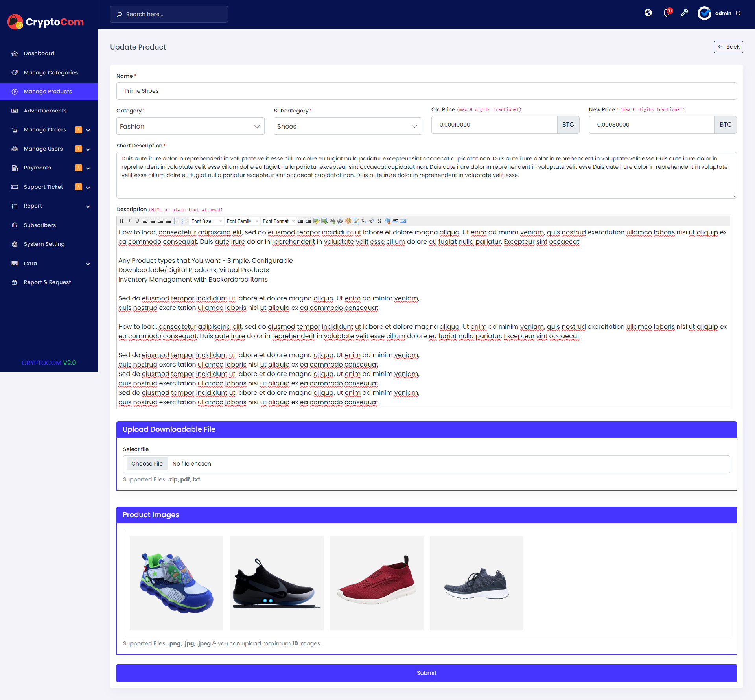Click the text color palette icon
755x700 pixels.
[x=348, y=221]
